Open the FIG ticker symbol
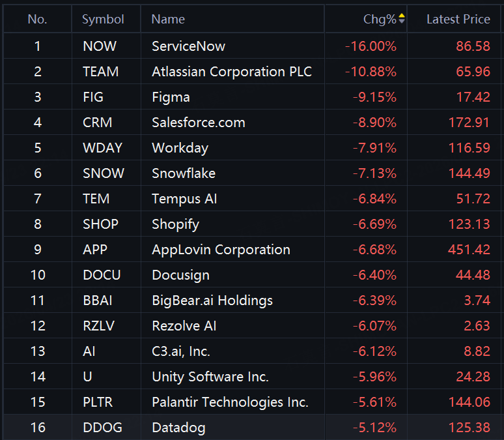The image size is (504, 440). (x=93, y=97)
